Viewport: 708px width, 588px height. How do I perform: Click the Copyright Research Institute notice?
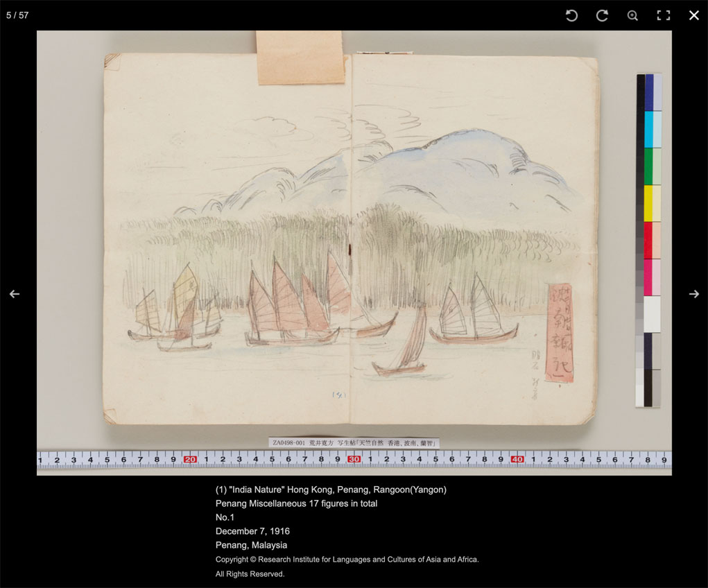pyautogui.click(x=347, y=560)
